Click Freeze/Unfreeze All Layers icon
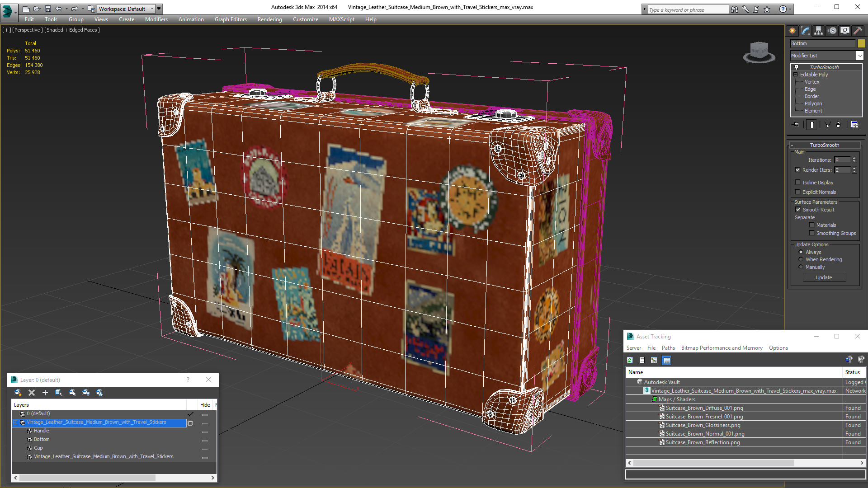 99,393
